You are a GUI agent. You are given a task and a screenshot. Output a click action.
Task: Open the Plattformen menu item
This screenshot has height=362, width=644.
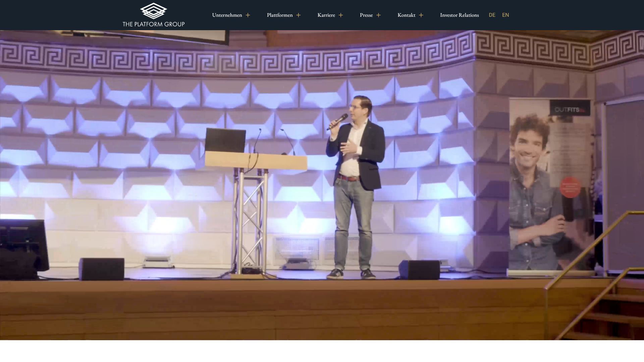click(280, 15)
